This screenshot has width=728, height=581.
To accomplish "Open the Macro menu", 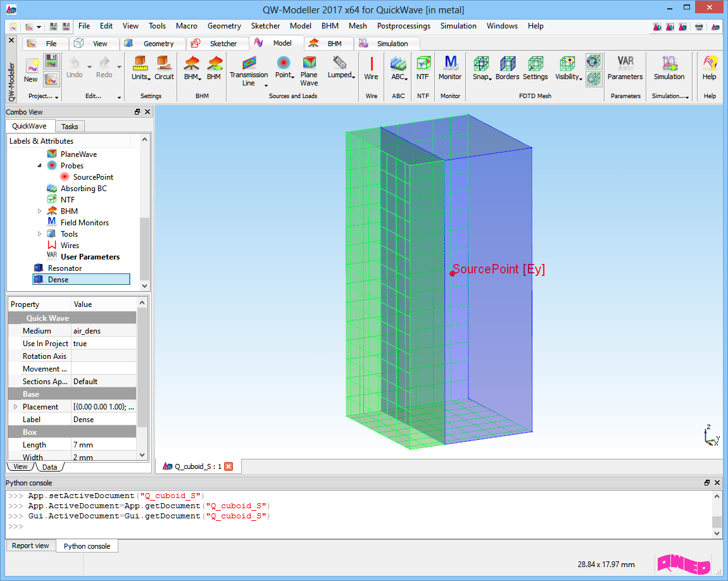I will (x=187, y=26).
